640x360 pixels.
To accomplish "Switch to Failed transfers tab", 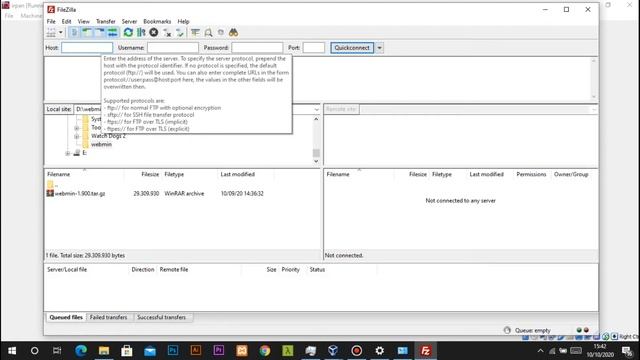I will coord(109,317).
